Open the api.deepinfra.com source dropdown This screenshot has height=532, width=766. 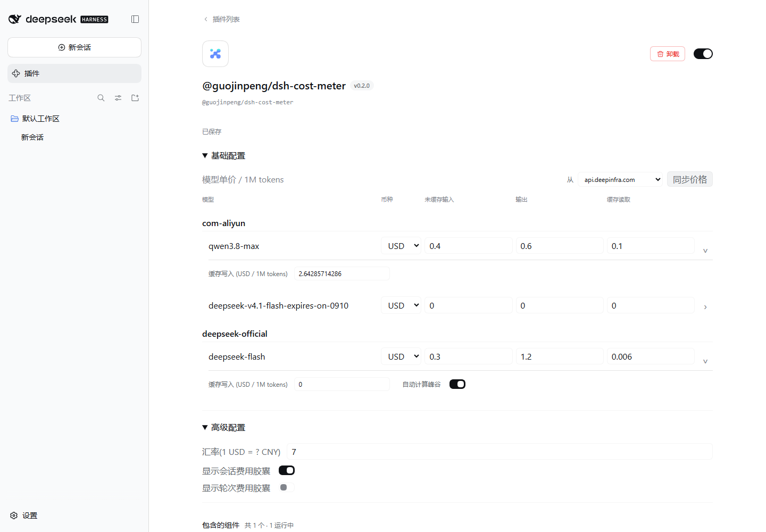click(621, 179)
